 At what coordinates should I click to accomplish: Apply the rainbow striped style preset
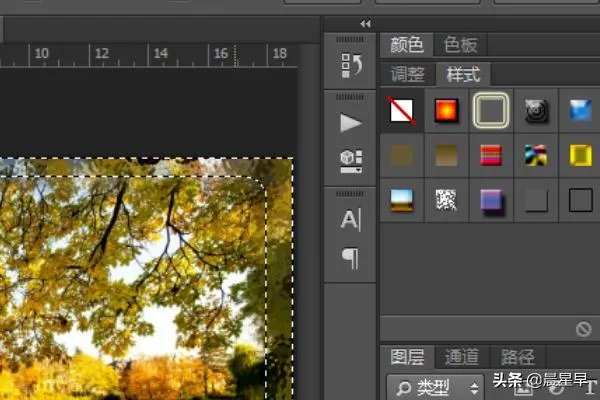[537, 154]
